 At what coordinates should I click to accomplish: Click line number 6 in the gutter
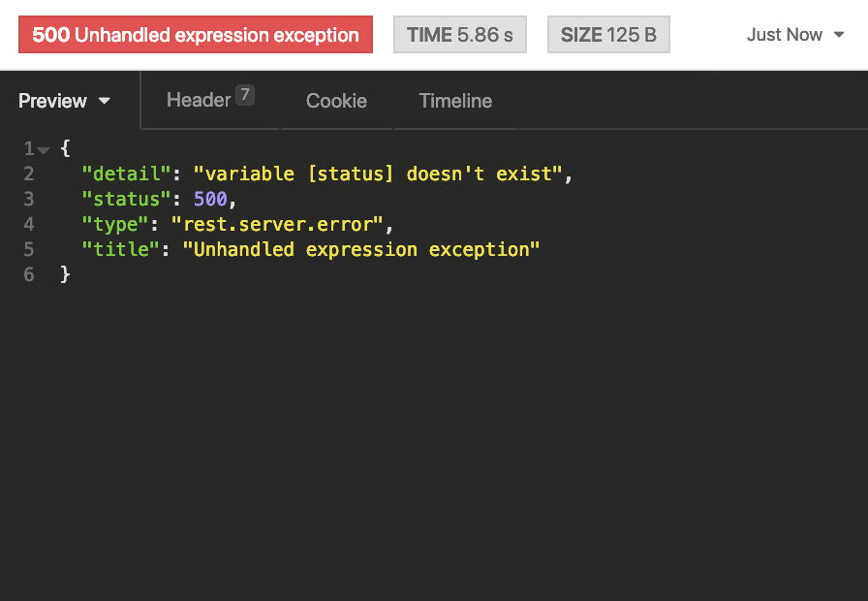click(x=29, y=275)
